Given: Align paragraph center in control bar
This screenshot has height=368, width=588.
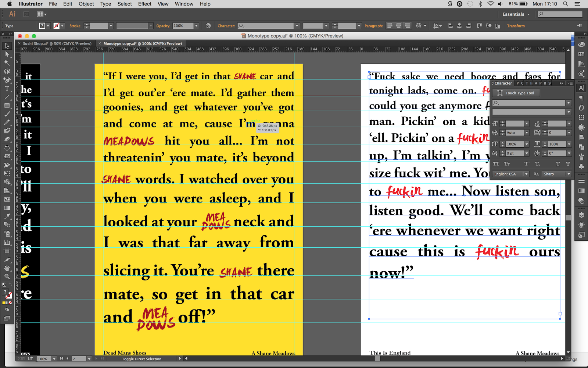Looking at the screenshot, I should pos(398,26).
